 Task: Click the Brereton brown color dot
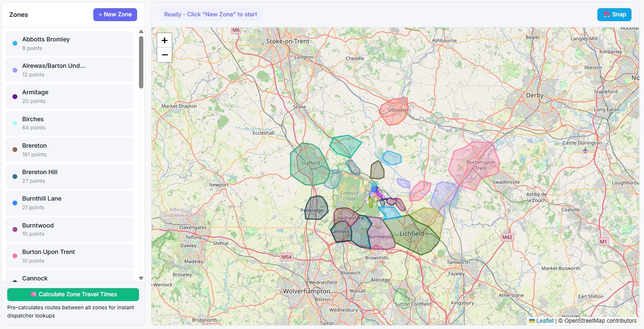pos(15,150)
